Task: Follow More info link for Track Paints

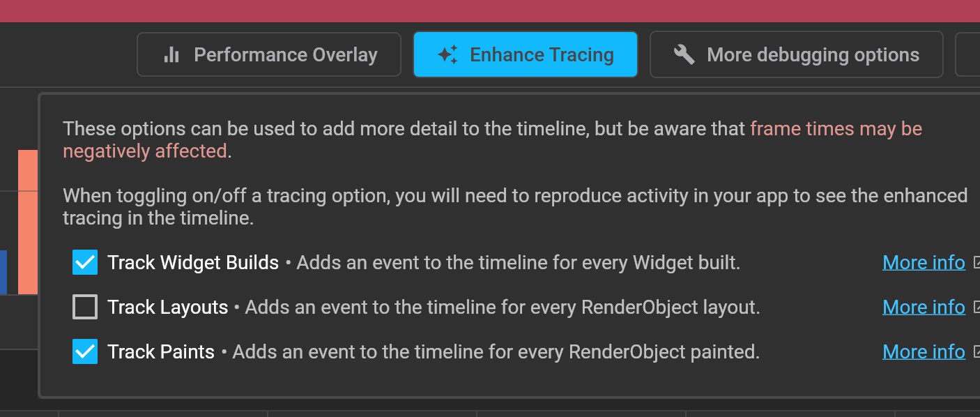Action: (x=924, y=352)
